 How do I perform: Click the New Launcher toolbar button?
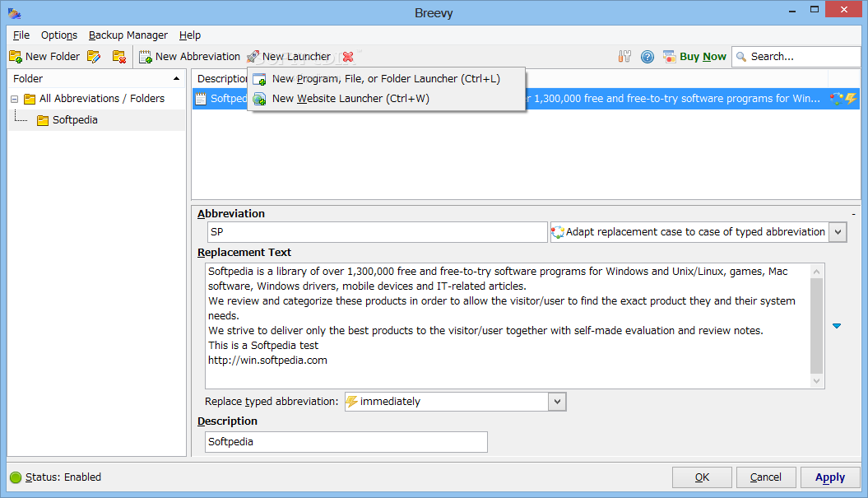289,57
